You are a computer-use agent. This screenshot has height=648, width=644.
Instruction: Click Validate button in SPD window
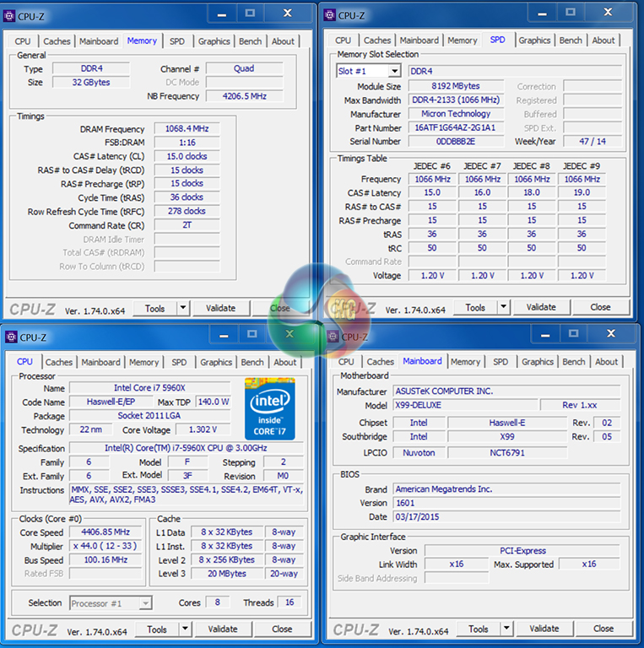pos(541,307)
